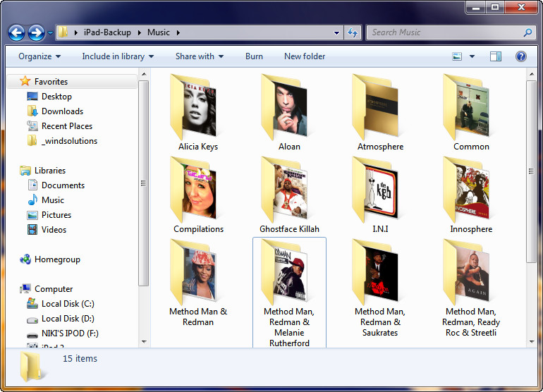Click the 15 items status text
The image size is (543, 392).
coord(80,359)
